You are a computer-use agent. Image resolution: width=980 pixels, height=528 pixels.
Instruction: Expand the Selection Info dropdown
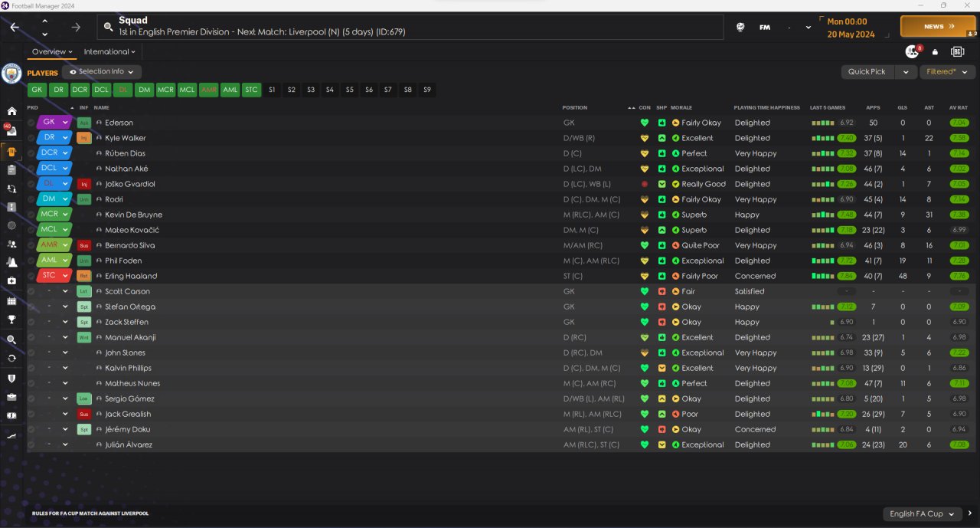102,72
